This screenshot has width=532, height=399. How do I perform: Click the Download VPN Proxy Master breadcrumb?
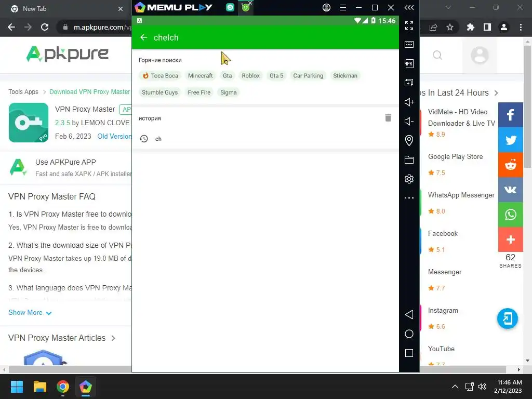(x=89, y=91)
